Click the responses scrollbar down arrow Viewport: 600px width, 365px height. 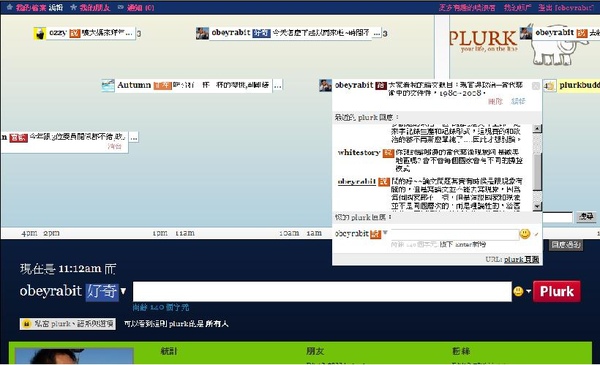[x=537, y=206]
